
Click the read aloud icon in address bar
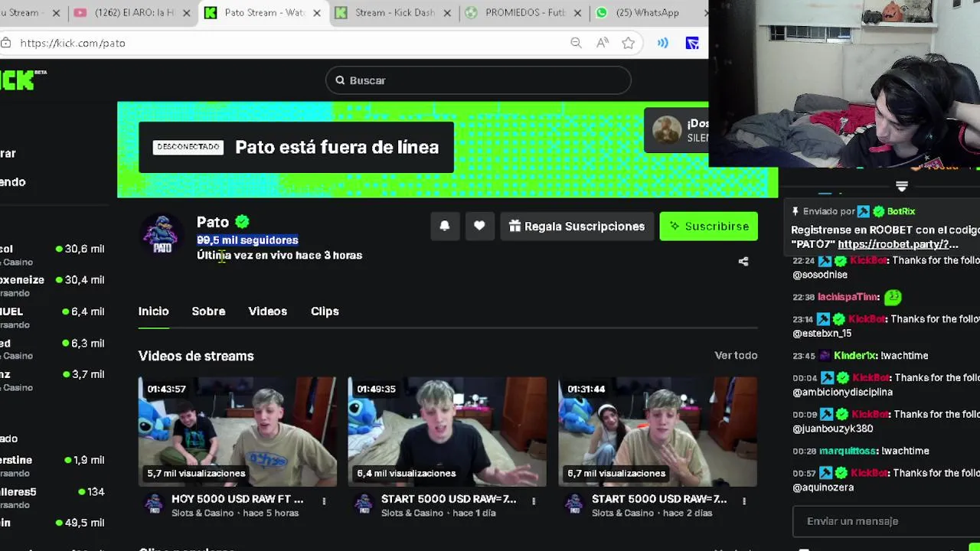(603, 43)
